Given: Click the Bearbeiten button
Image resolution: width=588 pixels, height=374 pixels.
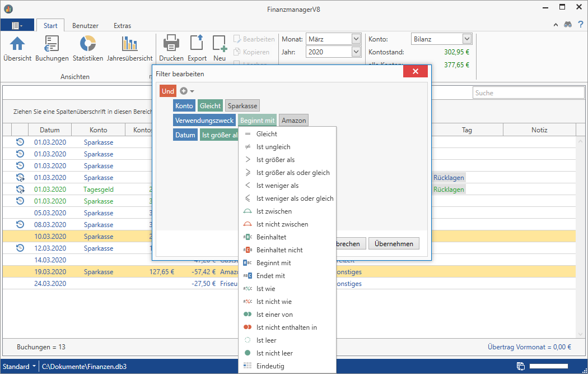Looking at the screenshot, I should [254, 39].
